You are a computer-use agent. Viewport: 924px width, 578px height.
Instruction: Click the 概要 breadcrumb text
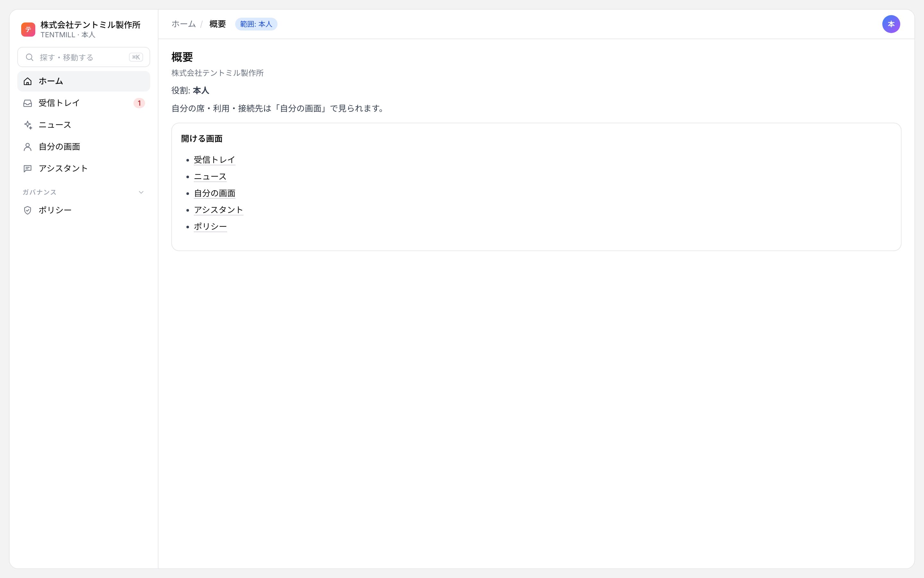click(x=218, y=24)
